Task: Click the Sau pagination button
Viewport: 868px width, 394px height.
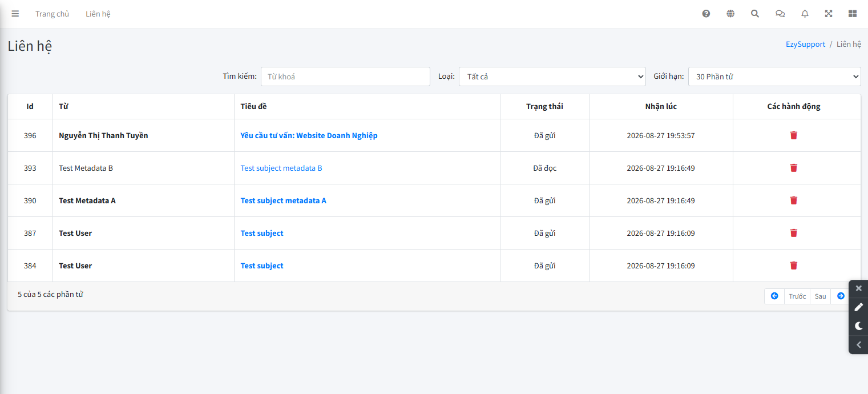Action: click(x=821, y=296)
